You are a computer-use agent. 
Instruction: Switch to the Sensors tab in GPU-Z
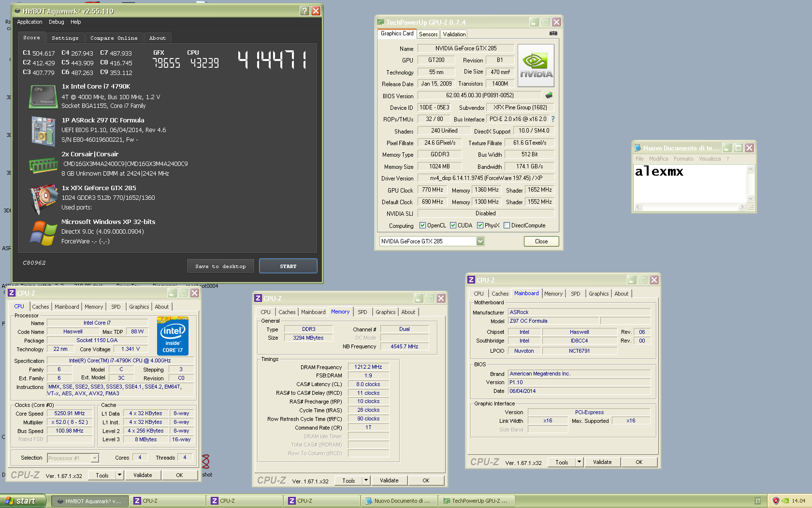(428, 34)
